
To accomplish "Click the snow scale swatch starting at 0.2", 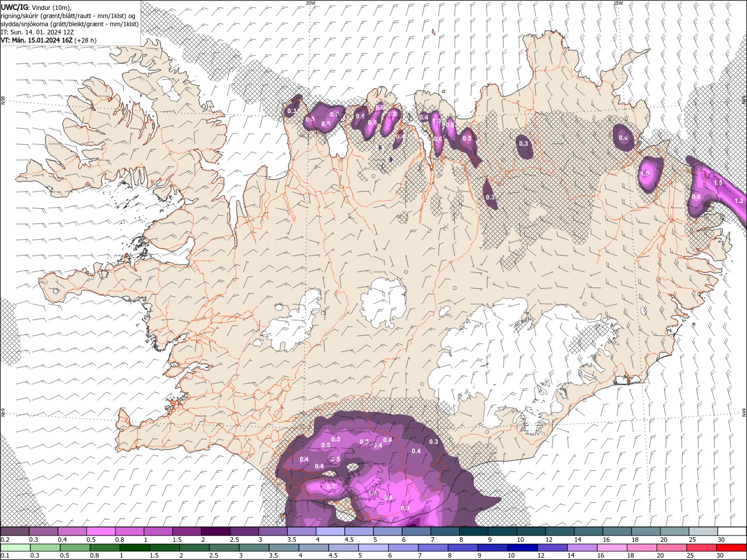I will (x=15, y=531).
